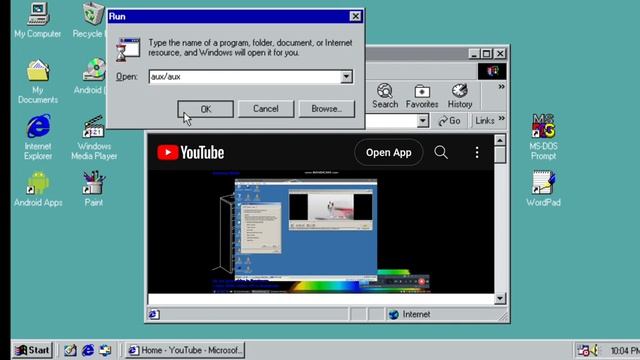Viewport: 640px width, 360px height.
Task: Click the browser scrollbar down arrow
Action: [x=500, y=298]
